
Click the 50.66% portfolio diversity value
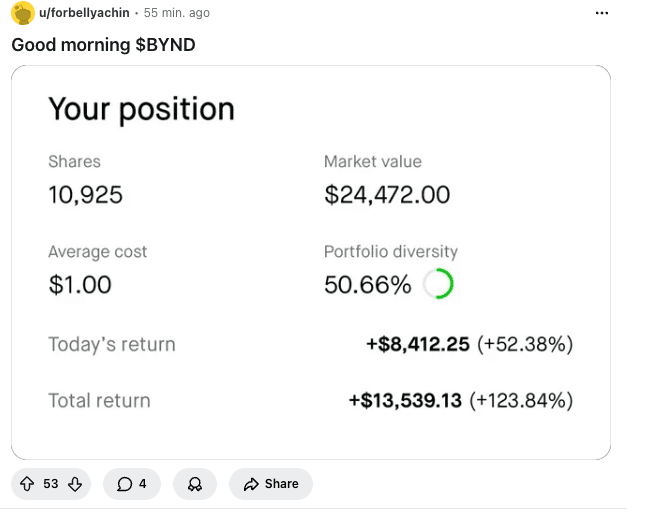[x=368, y=285]
